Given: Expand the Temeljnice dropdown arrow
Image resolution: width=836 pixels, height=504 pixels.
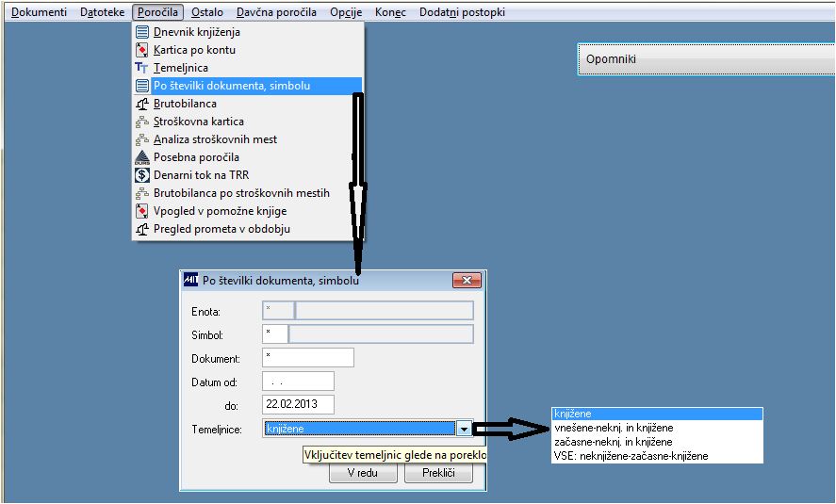Looking at the screenshot, I should point(464,429).
